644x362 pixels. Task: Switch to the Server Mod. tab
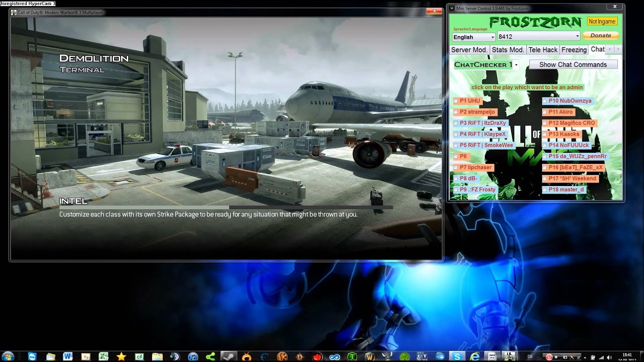pos(469,50)
